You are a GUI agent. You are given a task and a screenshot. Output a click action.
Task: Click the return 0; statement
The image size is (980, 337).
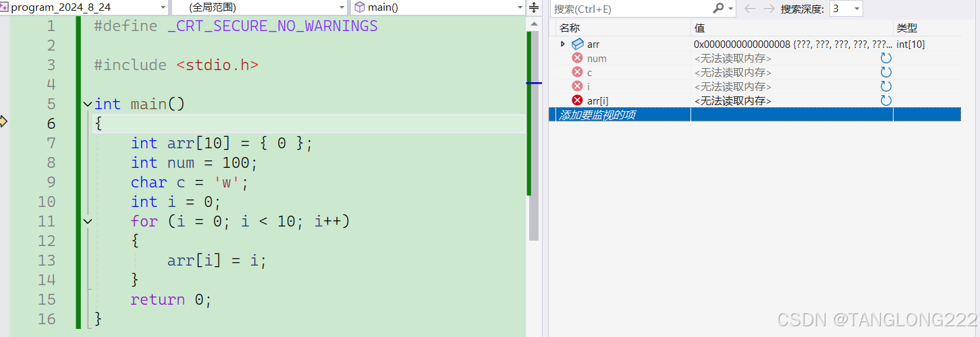pyautogui.click(x=171, y=300)
